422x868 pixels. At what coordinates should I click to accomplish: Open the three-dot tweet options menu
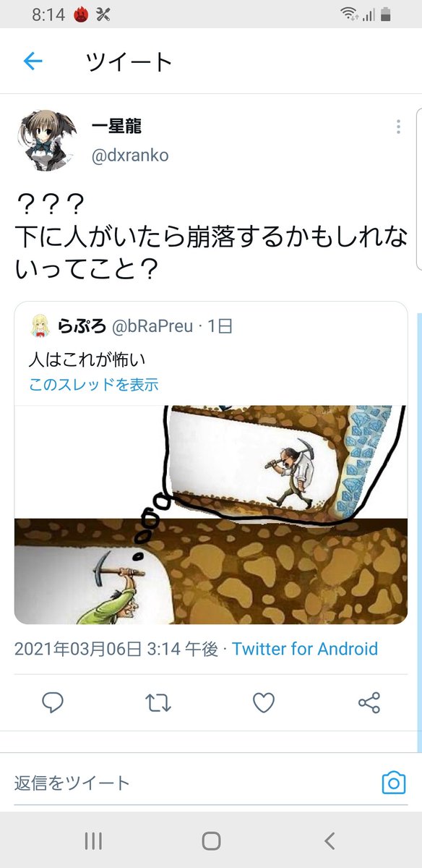398,127
